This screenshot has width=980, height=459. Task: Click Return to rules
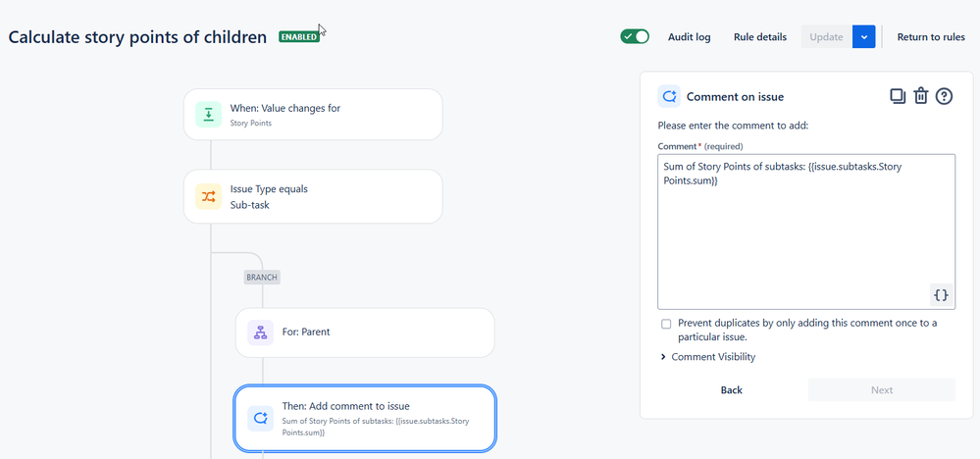coord(931,37)
